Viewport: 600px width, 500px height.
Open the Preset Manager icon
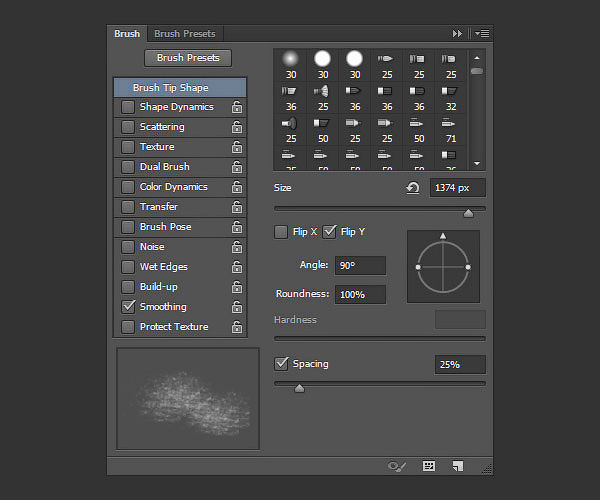(x=429, y=466)
